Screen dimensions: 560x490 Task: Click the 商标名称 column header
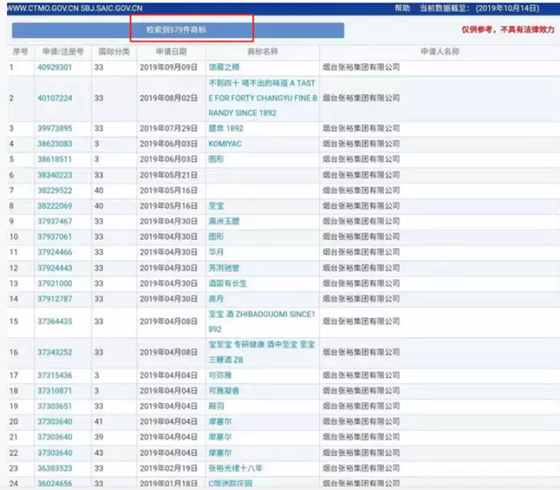coord(262,52)
